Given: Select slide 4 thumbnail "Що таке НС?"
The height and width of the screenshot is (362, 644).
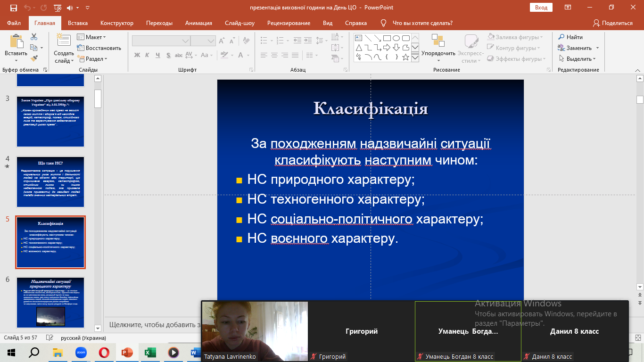Looking at the screenshot, I should (50, 182).
